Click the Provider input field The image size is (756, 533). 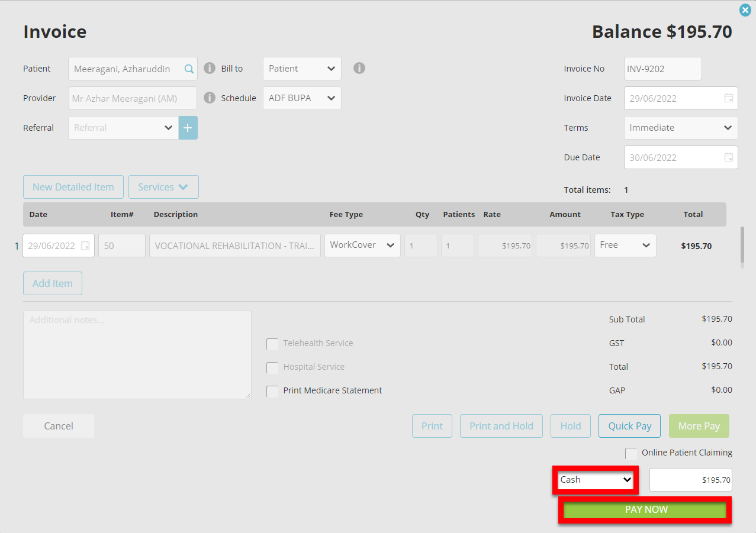(x=133, y=98)
